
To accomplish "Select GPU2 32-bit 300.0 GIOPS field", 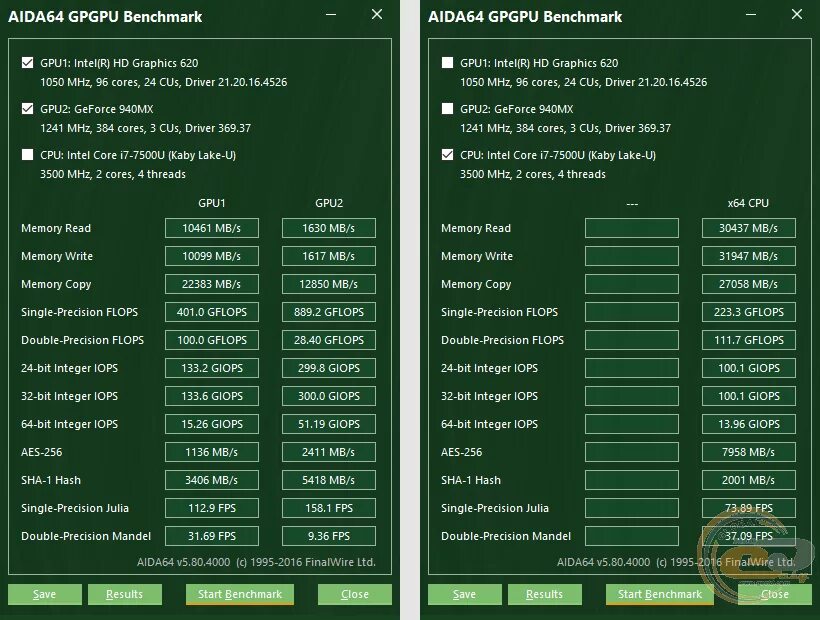I will coord(328,396).
